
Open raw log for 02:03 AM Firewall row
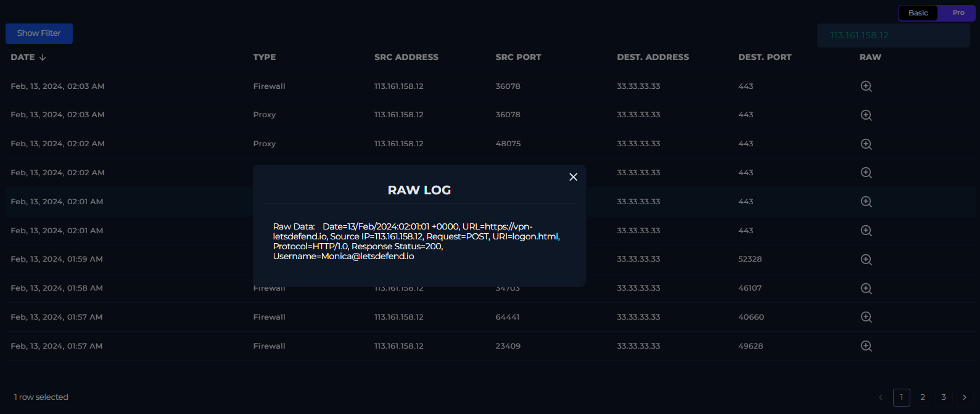pyautogui.click(x=866, y=86)
